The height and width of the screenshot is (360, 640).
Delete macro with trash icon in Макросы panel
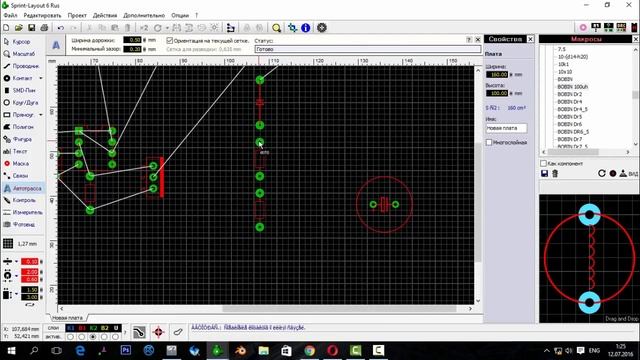pos(555,173)
